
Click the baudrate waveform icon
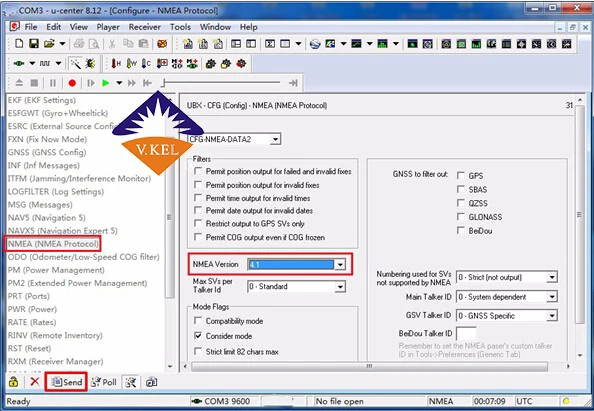tap(45, 63)
